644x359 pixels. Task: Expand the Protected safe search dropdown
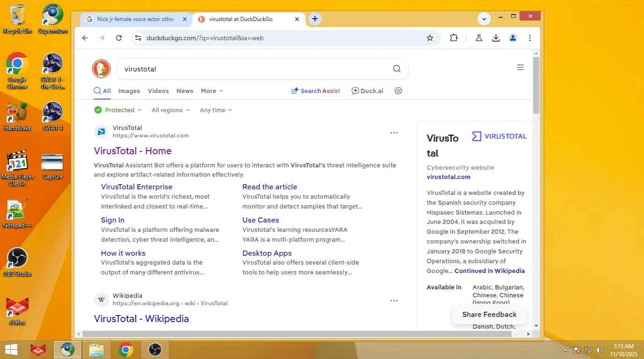[118, 110]
